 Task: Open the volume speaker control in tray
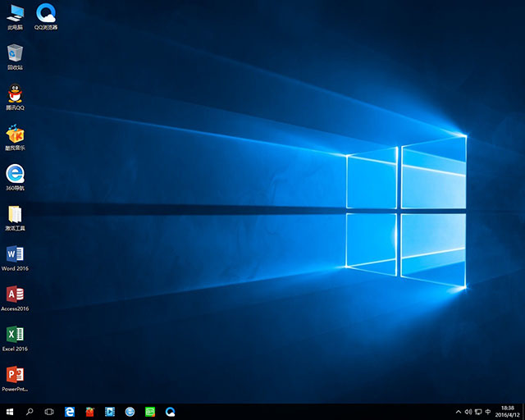(x=468, y=411)
